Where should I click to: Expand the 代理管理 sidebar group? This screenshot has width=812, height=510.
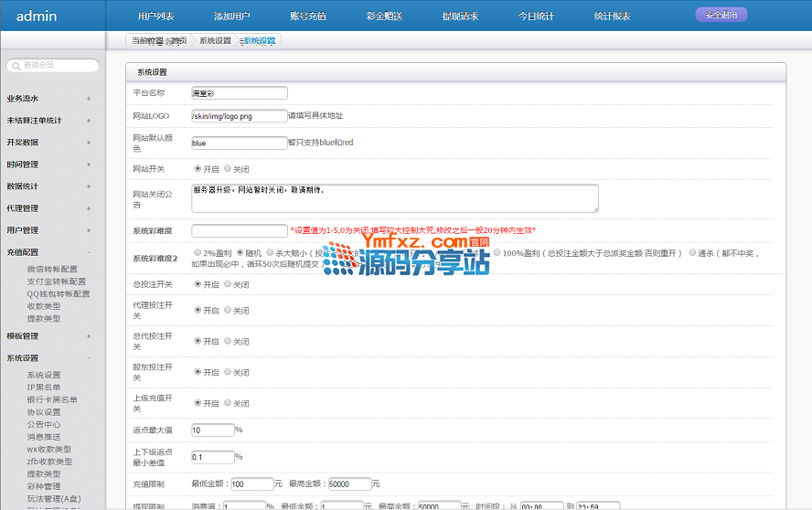[x=89, y=208]
